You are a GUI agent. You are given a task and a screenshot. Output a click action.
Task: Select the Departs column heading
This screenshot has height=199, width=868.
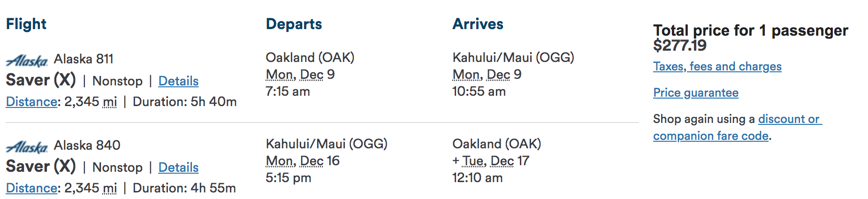pos(294,24)
